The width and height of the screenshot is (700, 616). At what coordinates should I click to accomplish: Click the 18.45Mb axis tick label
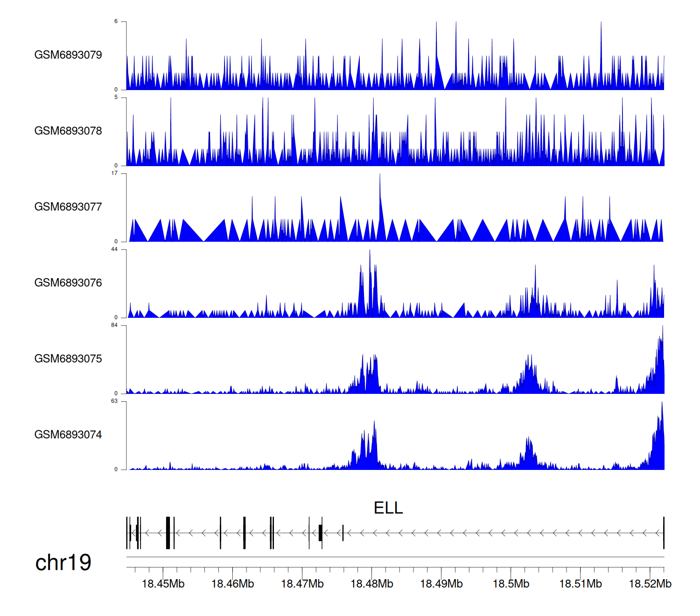point(163,584)
